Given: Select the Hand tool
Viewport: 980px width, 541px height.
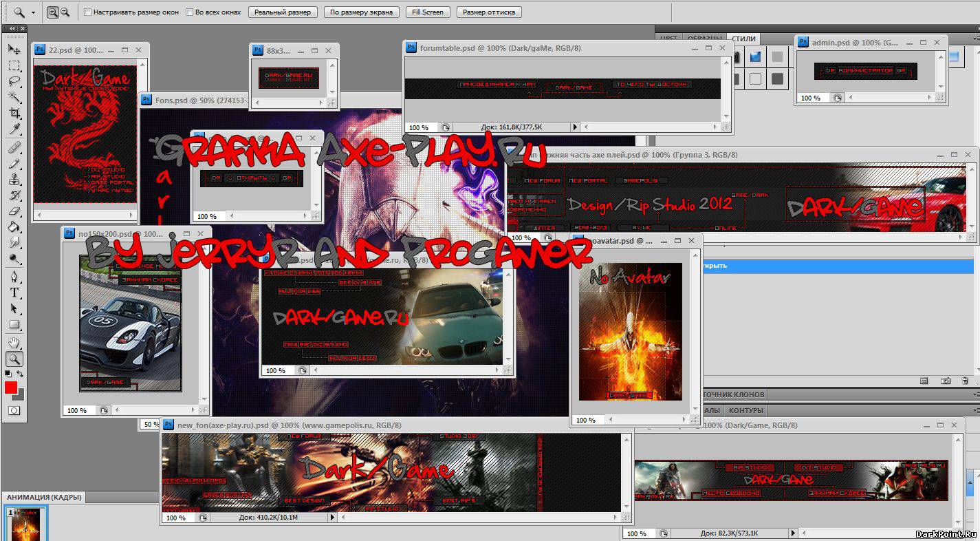Looking at the screenshot, I should click(x=14, y=342).
